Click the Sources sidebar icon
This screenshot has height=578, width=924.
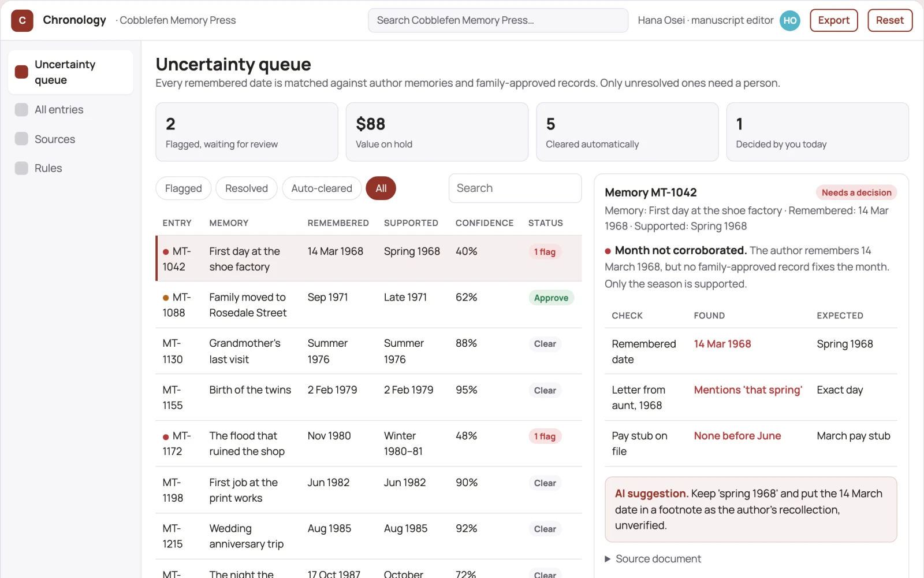tap(21, 139)
